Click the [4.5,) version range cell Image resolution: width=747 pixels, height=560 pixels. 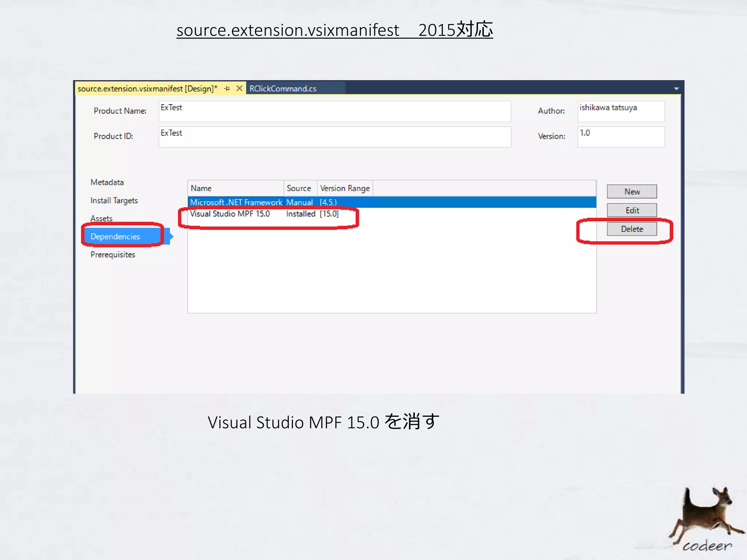click(x=328, y=202)
